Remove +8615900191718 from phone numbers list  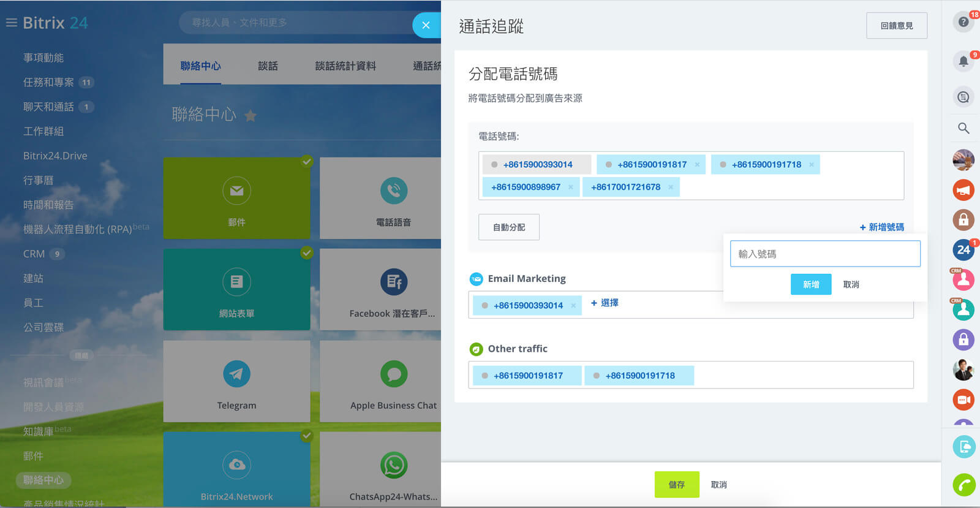[812, 164]
